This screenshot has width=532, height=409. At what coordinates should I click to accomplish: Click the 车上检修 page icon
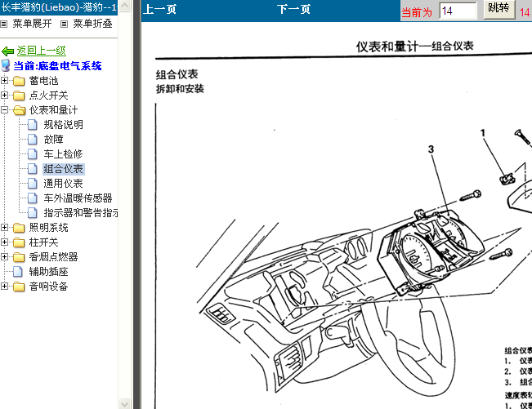[32, 154]
